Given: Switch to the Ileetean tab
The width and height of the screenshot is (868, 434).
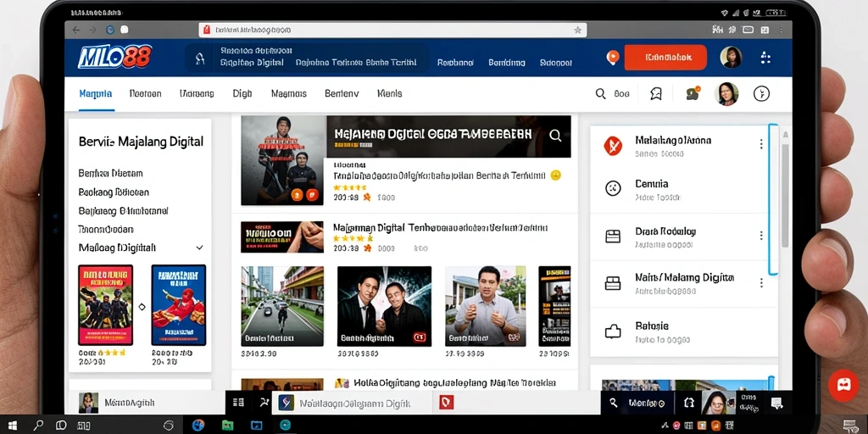Looking at the screenshot, I should (x=146, y=93).
